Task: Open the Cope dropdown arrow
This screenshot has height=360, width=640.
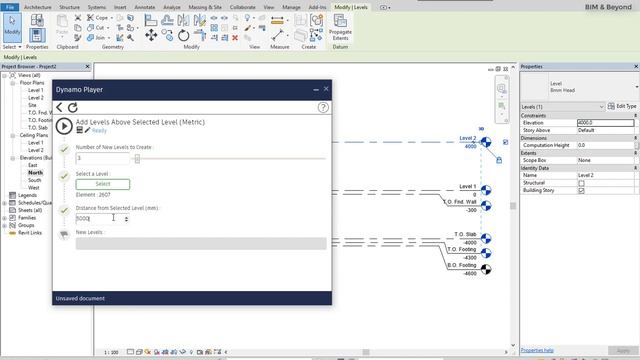Action: (x=111, y=18)
